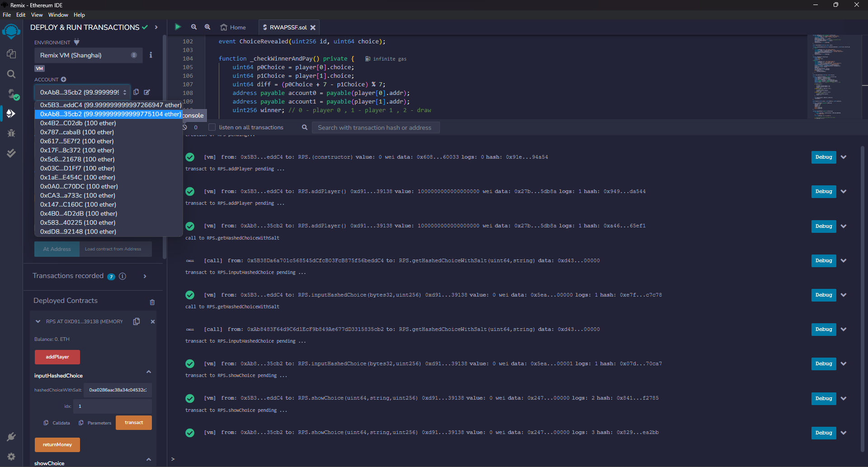Click the At Address button
This screenshot has width=868, height=467.
(x=57, y=249)
